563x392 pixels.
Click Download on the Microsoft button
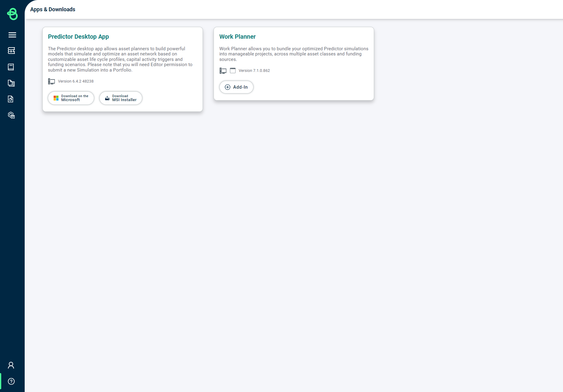pyautogui.click(x=71, y=98)
